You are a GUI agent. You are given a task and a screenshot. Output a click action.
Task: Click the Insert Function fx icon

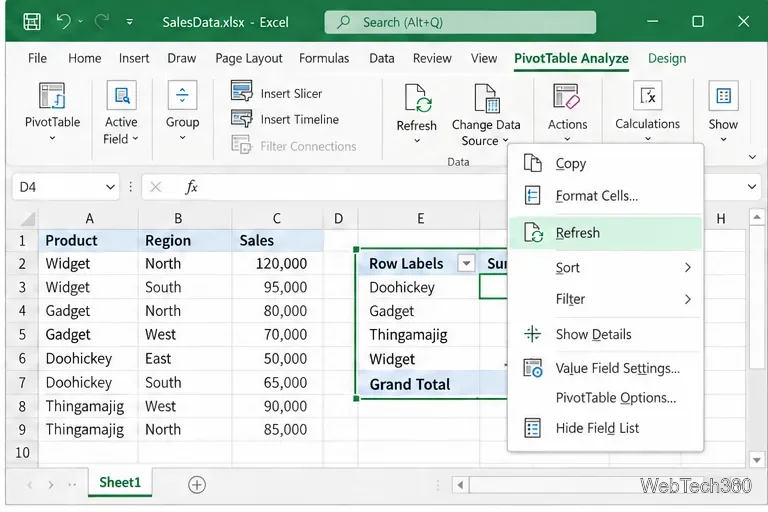point(191,187)
